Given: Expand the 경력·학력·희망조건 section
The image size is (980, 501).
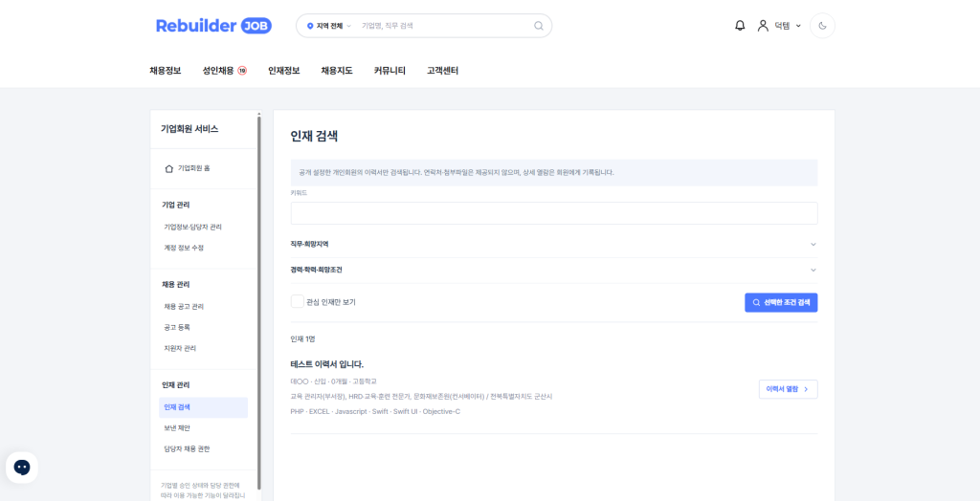Looking at the screenshot, I should pos(554,270).
